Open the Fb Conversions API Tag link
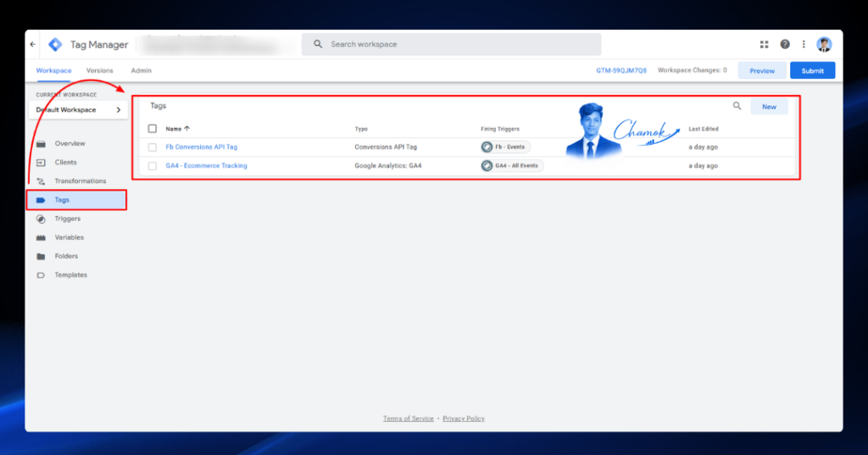868x455 pixels. pyautogui.click(x=202, y=147)
